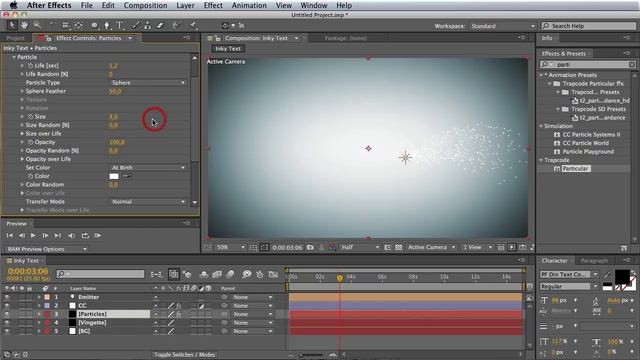Viewport: 640px width, 360px height.
Task: Select the Hand tool
Action: point(24,25)
